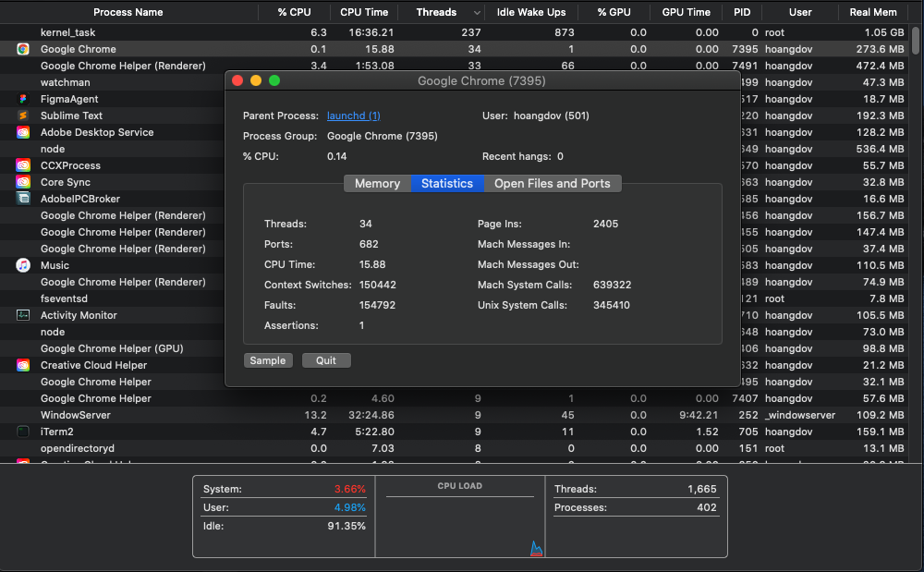Click the Unix System Calls value 345410

coord(611,305)
